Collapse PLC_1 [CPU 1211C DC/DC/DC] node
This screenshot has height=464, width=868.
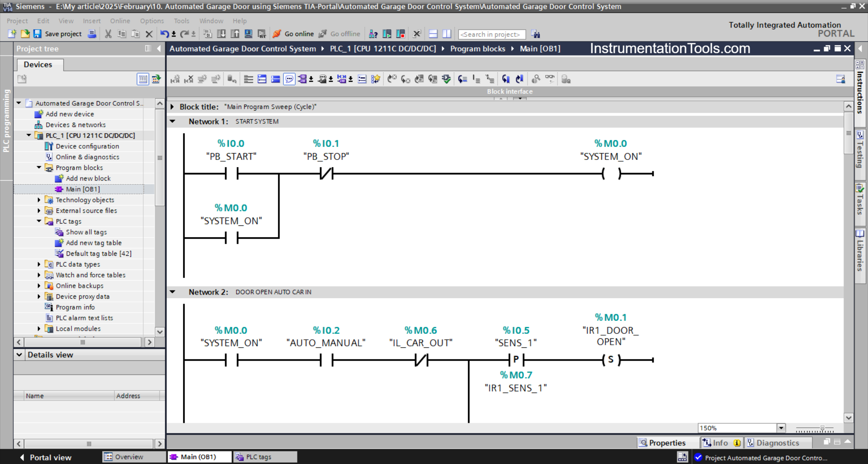pos(29,135)
